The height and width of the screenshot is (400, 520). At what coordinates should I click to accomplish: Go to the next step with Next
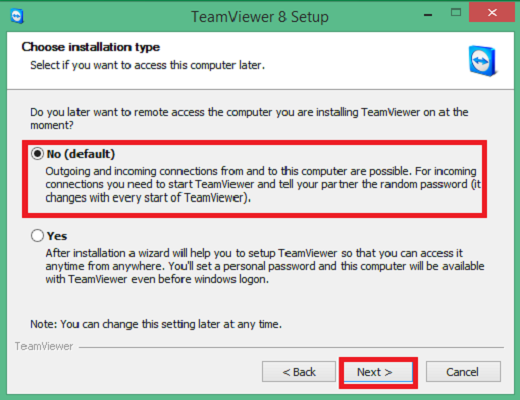378,372
